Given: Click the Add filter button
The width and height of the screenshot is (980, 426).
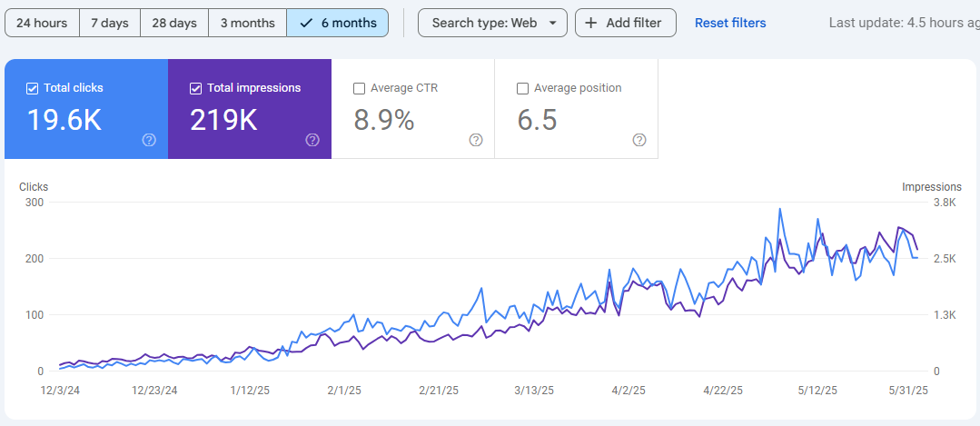Looking at the screenshot, I should tap(626, 23).
